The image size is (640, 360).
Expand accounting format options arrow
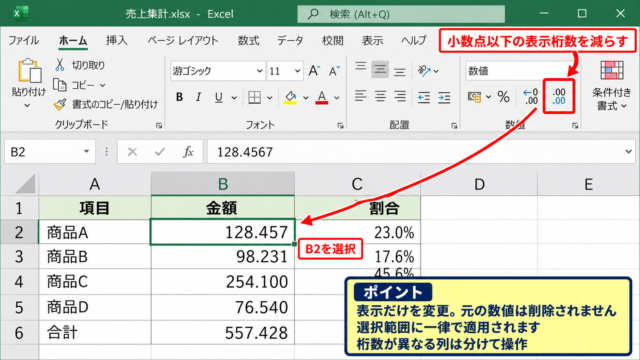[x=488, y=97]
